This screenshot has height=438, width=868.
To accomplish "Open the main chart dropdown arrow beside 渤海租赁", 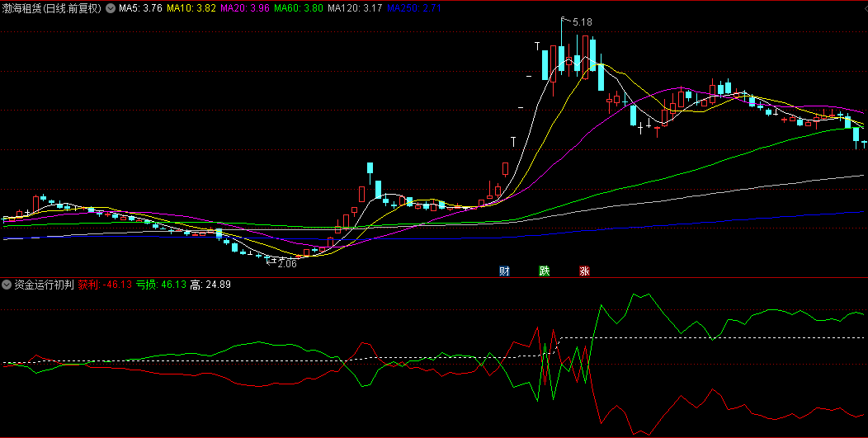I will pos(111,8).
